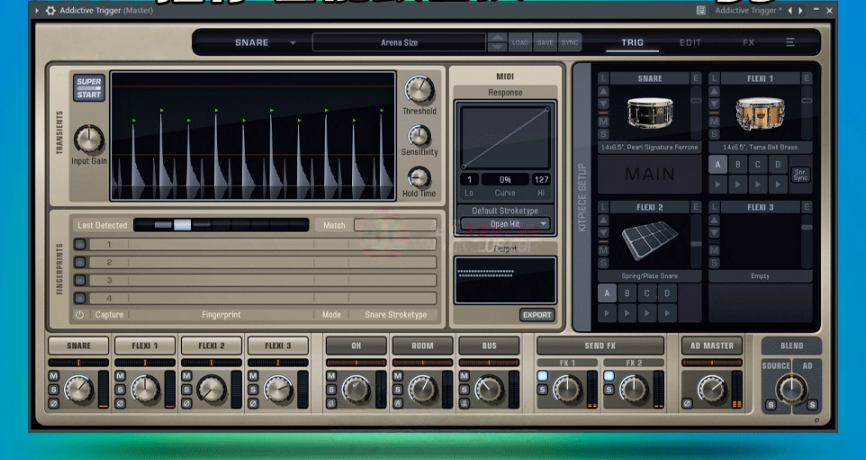Mute the SNARE kitpiece slot
866x460 pixels.
(x=603, y=121)
